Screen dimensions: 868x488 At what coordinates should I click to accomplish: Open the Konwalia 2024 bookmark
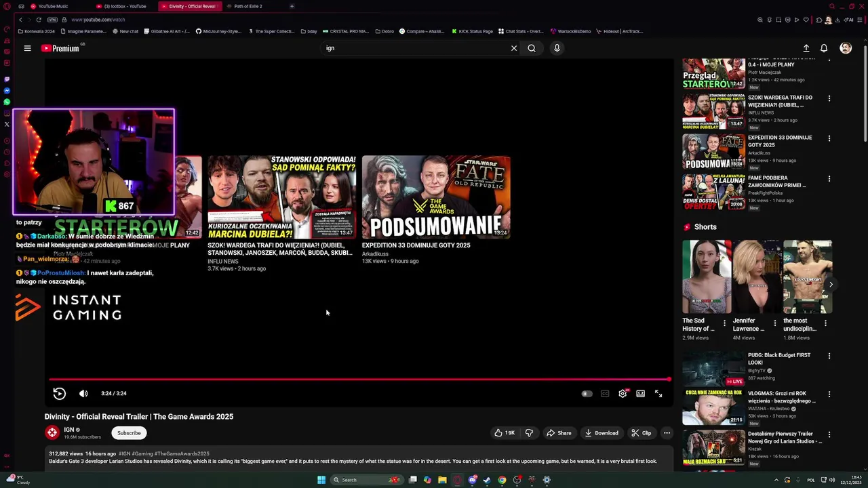tap(37, 31)
